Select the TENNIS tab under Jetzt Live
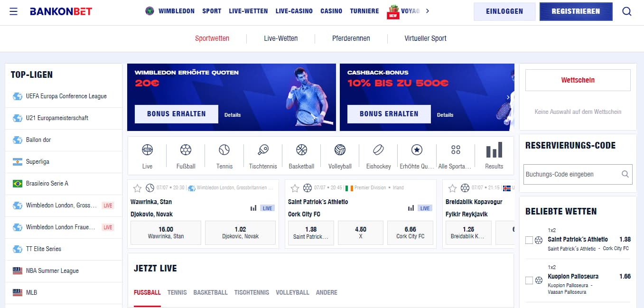Screen dimensions: 644x308 tap(177, 292)
